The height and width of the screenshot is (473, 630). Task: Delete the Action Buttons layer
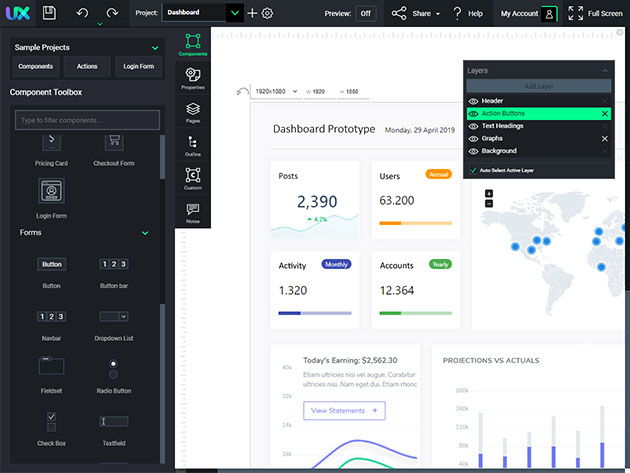[605, 114]
